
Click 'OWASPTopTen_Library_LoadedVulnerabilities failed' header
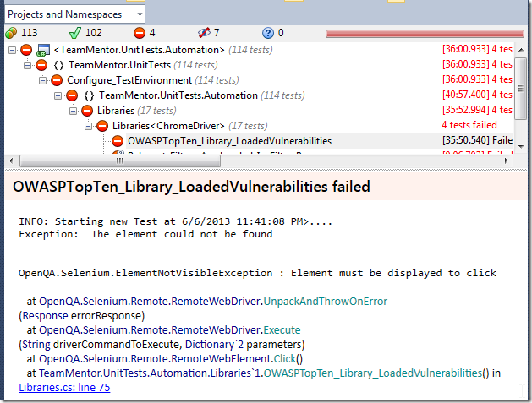tap(191, 187)
